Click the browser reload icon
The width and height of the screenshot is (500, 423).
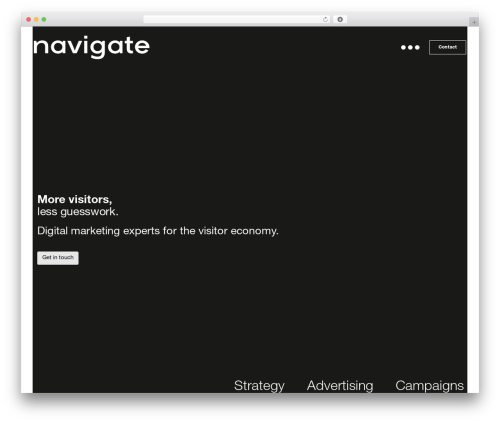(x=325, y=19)
